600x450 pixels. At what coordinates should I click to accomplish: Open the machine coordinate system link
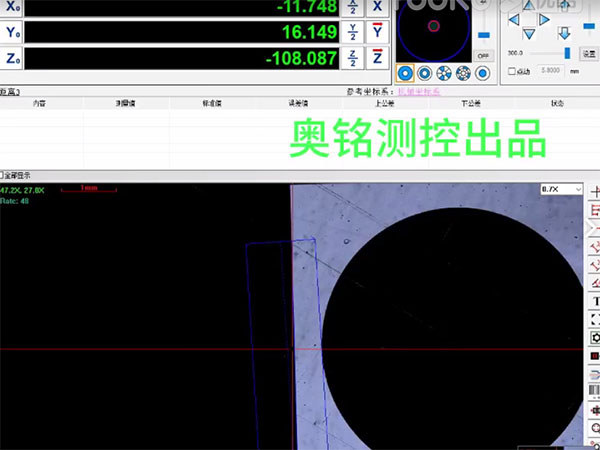418,92
